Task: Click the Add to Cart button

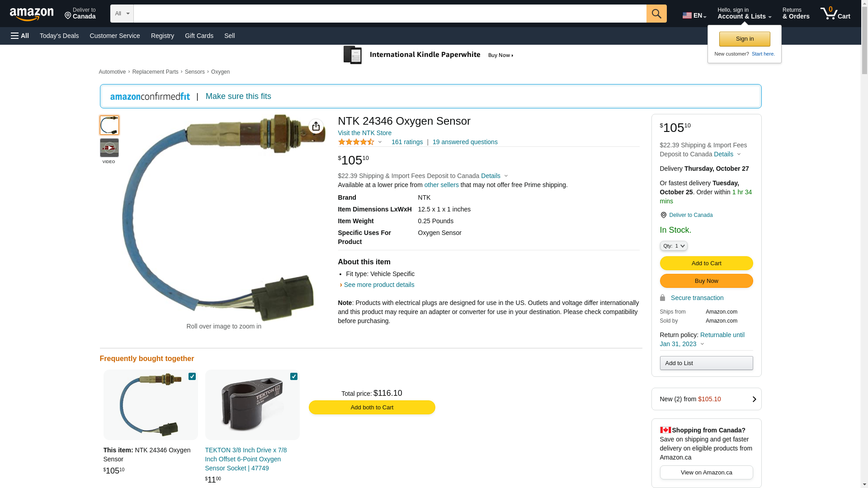Action: pyautogui.click(x=706, y=263)
